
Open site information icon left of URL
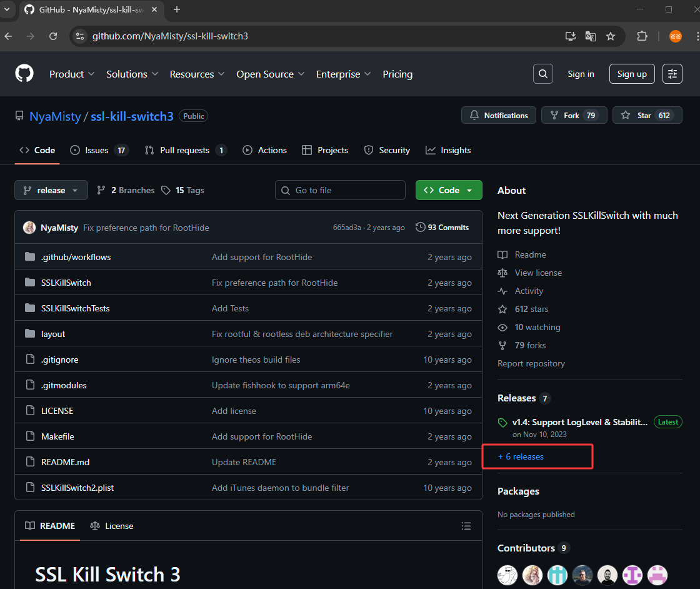[80, 36]
